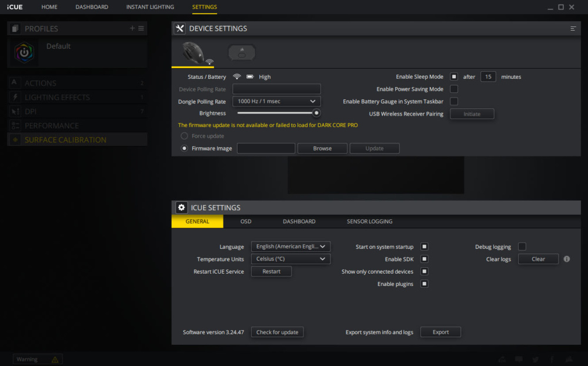Expand the Lighting Effects section

pyautogui.click(x=77, y=97)
